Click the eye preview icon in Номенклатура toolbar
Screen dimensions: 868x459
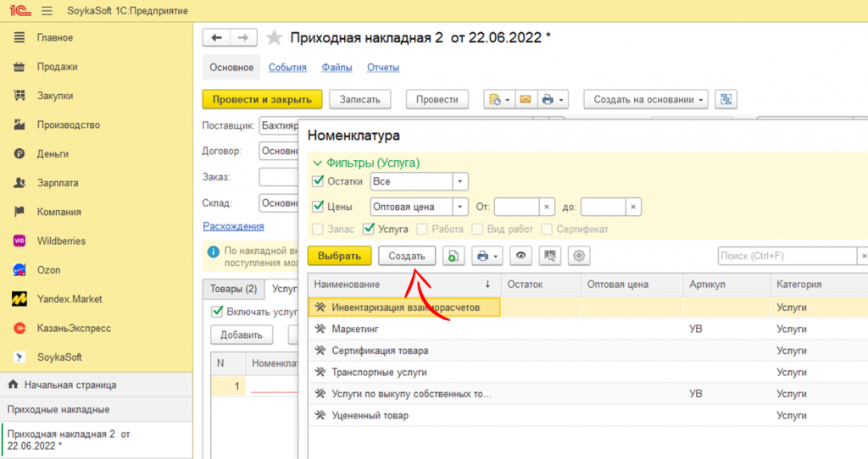point(522,256)
